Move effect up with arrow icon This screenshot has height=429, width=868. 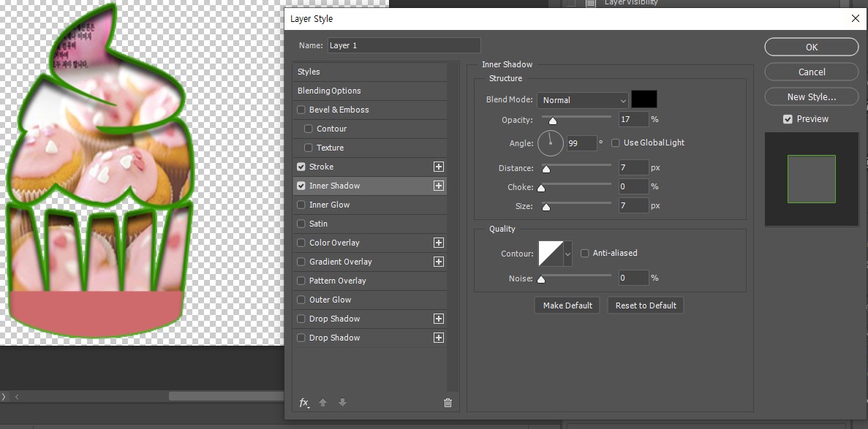pos(322,403)
